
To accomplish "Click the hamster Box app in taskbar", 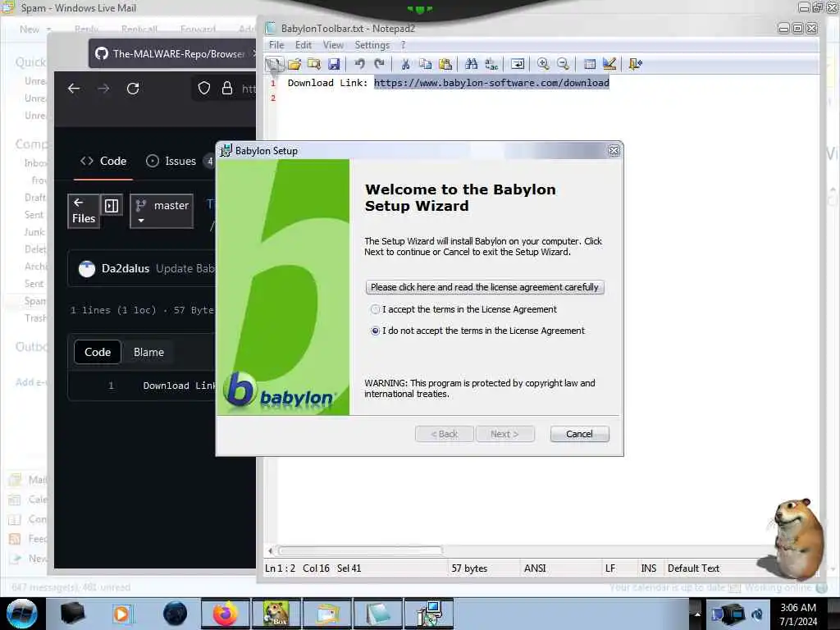I will pyautogui.click(x=276, y=614).
